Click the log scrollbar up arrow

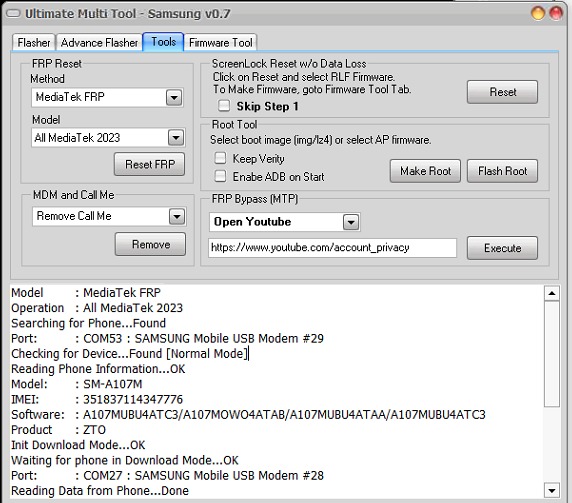[552, 293]
